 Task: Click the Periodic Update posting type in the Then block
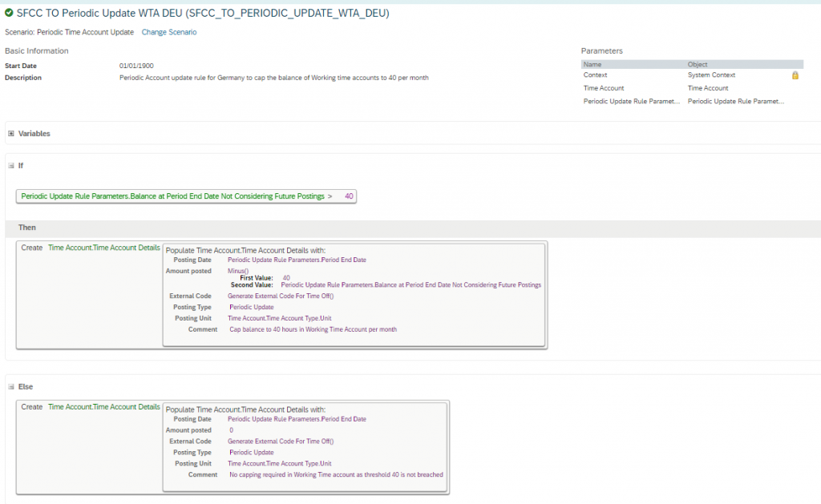251,307
